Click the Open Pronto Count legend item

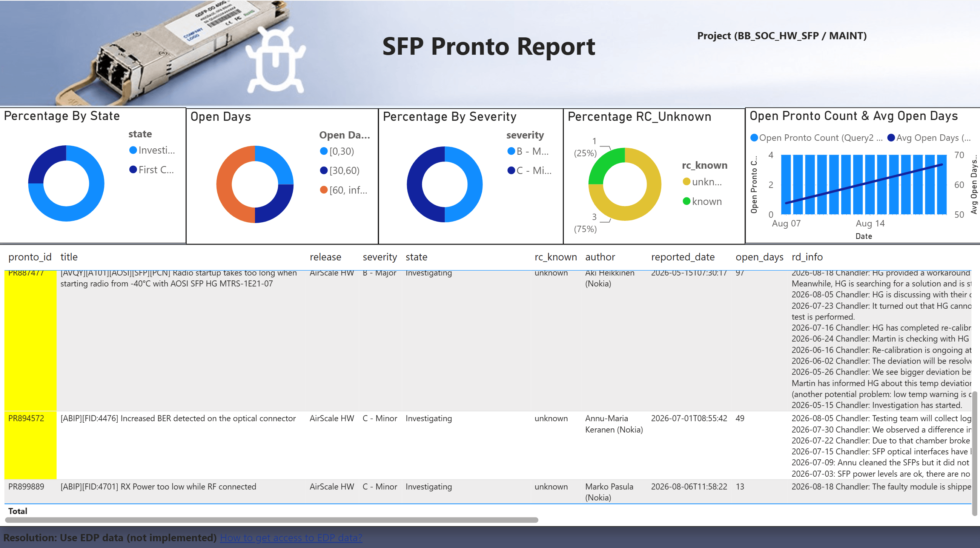(816, 138)
